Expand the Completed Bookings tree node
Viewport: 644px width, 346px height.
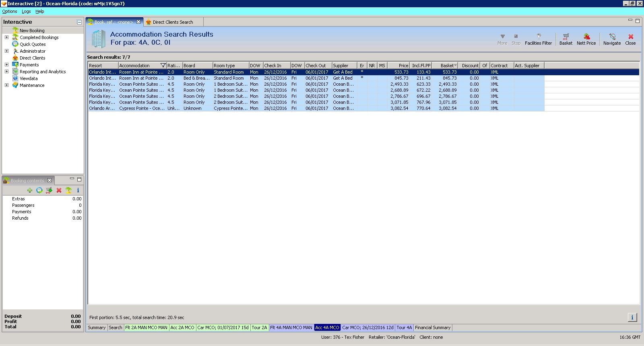pyautogui.click(x=6, y=37)
